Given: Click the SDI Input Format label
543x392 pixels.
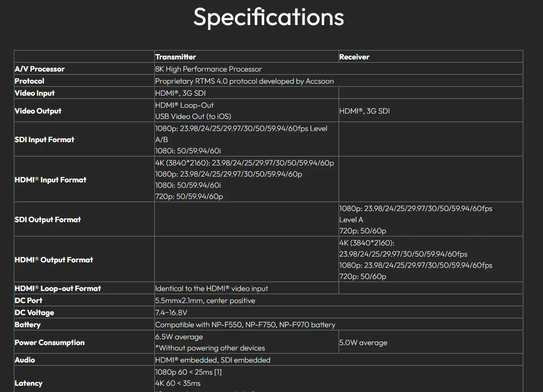Looking at the screenshot, I should [x=44, y=139].
